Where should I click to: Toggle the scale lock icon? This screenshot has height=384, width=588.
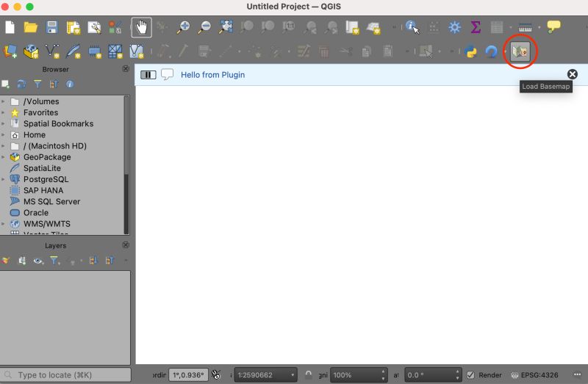(x=308, y=374)
